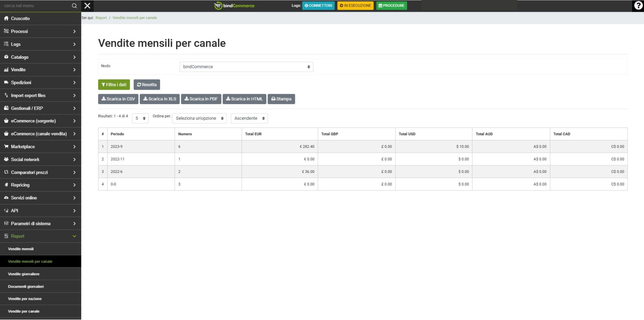
Task: Select Vendite per nazione menu item
Action: (25, 299)
